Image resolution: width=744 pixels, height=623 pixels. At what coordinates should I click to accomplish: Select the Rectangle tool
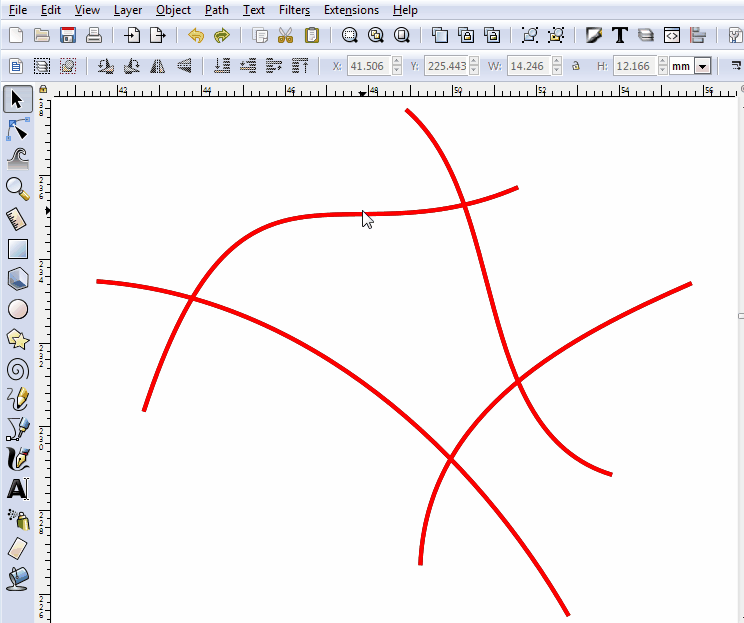point(18,249)
